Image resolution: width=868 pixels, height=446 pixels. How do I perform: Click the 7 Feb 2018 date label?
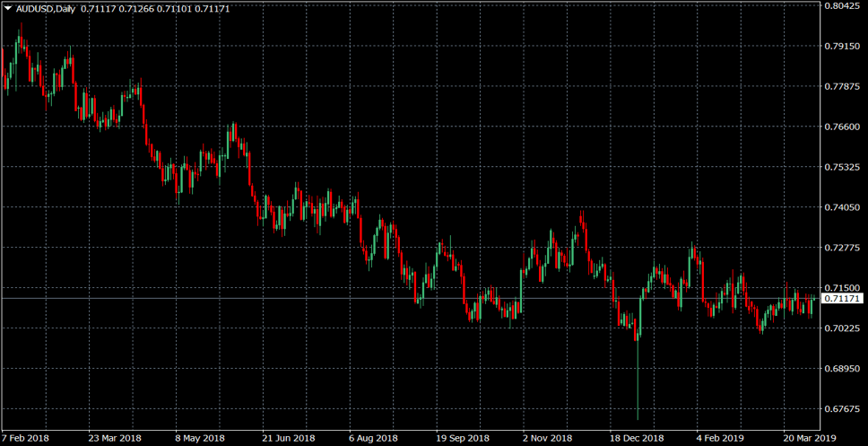coord(25,438)
